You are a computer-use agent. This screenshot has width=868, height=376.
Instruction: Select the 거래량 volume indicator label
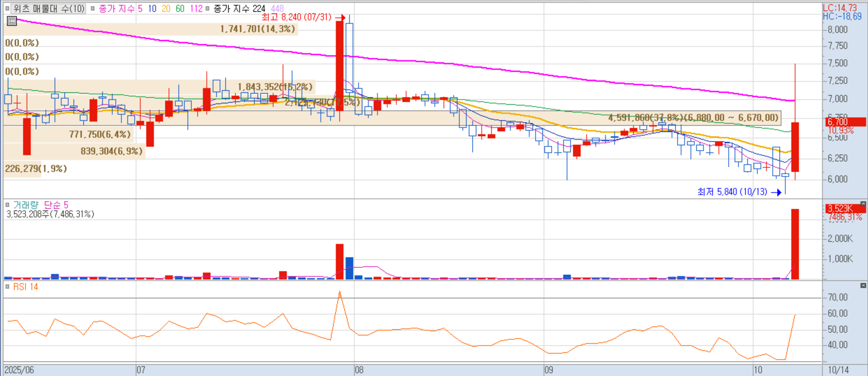(x=26, y=205)
